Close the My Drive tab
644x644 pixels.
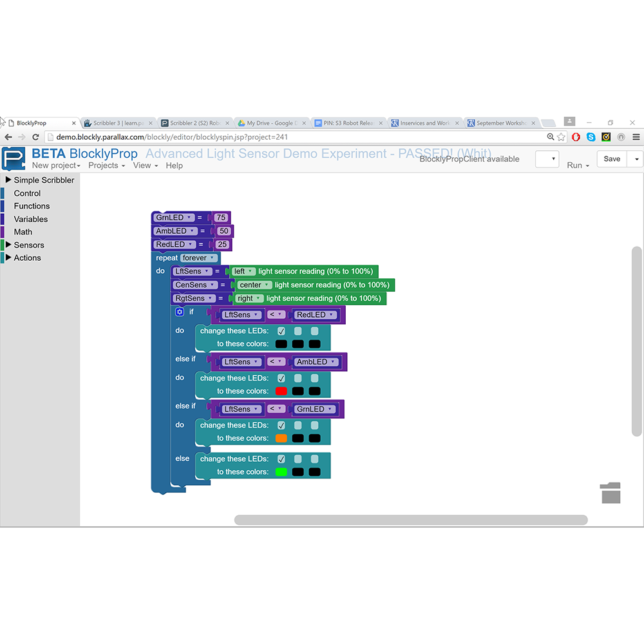click(304, 123)
